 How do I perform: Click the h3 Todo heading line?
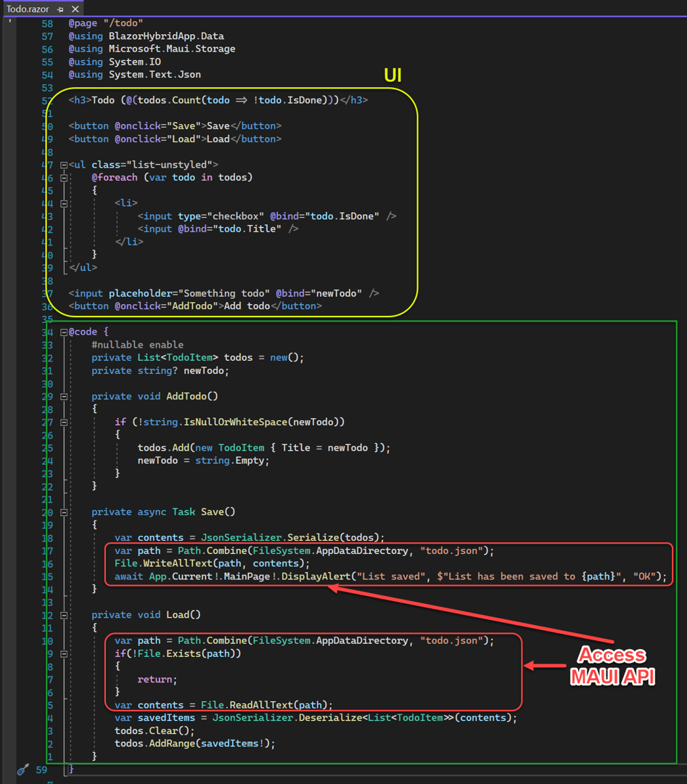218,100
